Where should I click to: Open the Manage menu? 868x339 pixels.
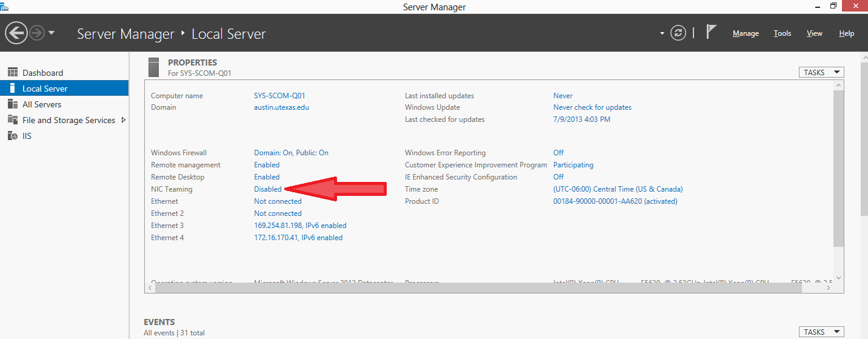[746, 33]
